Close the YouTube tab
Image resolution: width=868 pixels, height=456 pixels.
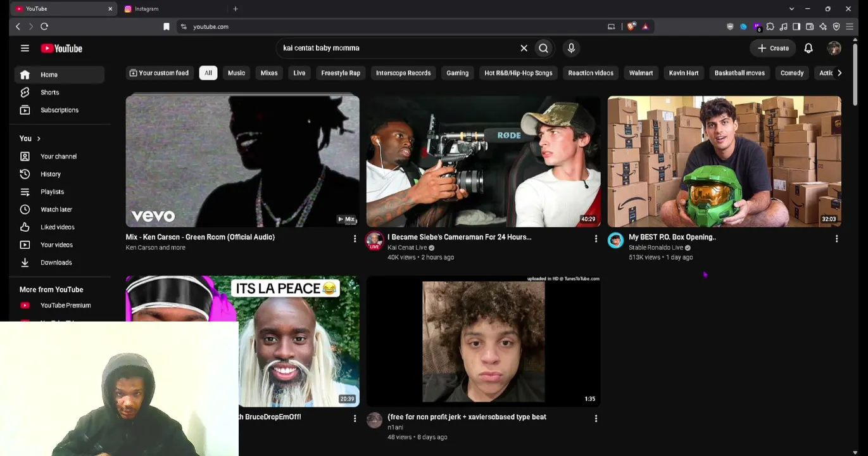click(x=110, y=9)
